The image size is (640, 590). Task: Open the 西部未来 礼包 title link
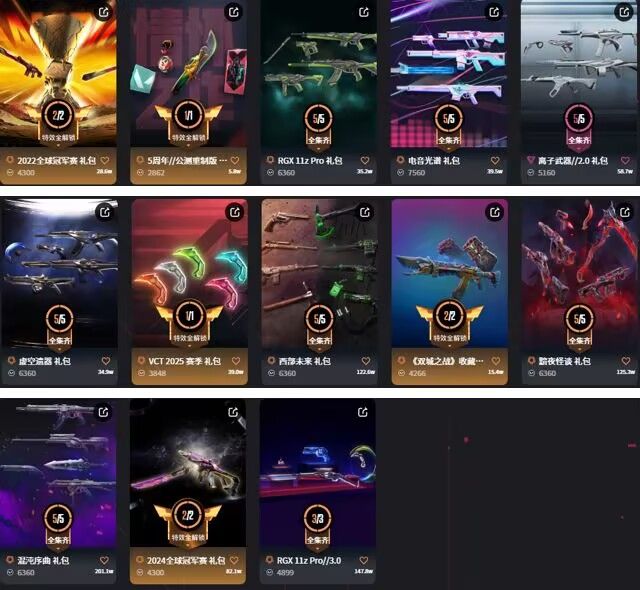pos(304,361)
